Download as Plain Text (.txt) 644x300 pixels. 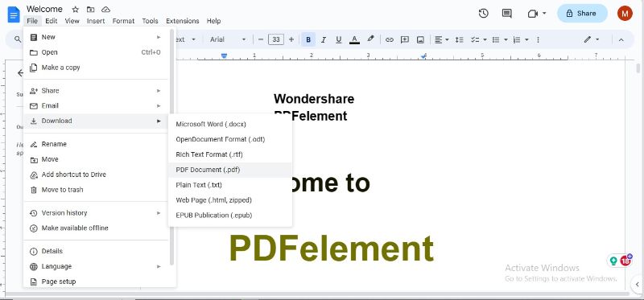pyautogui.click(x=230, y=185)
